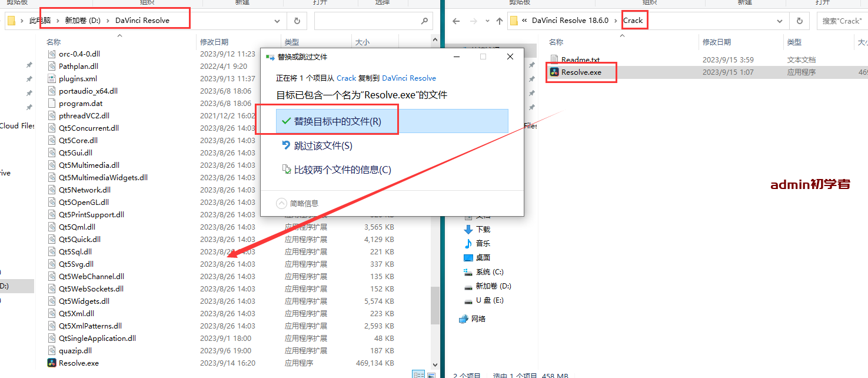
Task: Go forward in the Crack window
Action: pos(473,21)
